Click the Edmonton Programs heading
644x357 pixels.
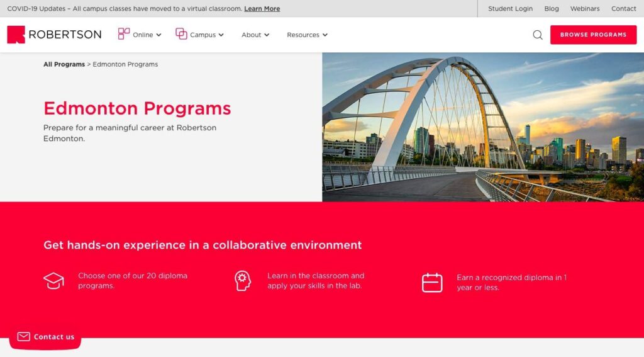[137, 108]
